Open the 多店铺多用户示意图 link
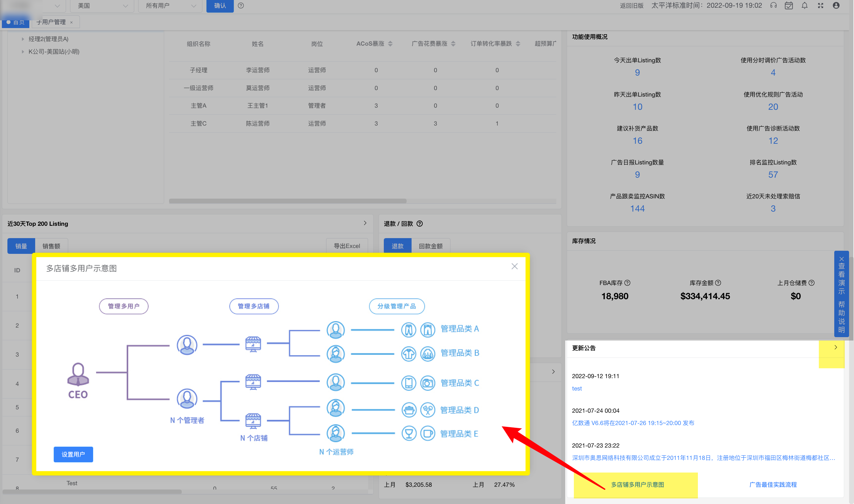The height and width of the screenshot is (504, 854). [637, 485]
